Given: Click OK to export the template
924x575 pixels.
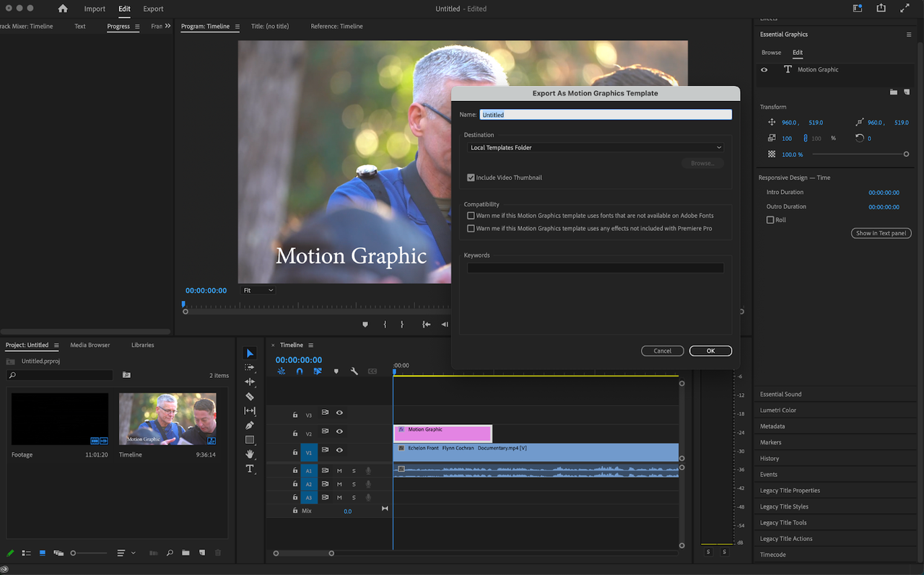Looking at the screenshot, I should tap(710, 351).
